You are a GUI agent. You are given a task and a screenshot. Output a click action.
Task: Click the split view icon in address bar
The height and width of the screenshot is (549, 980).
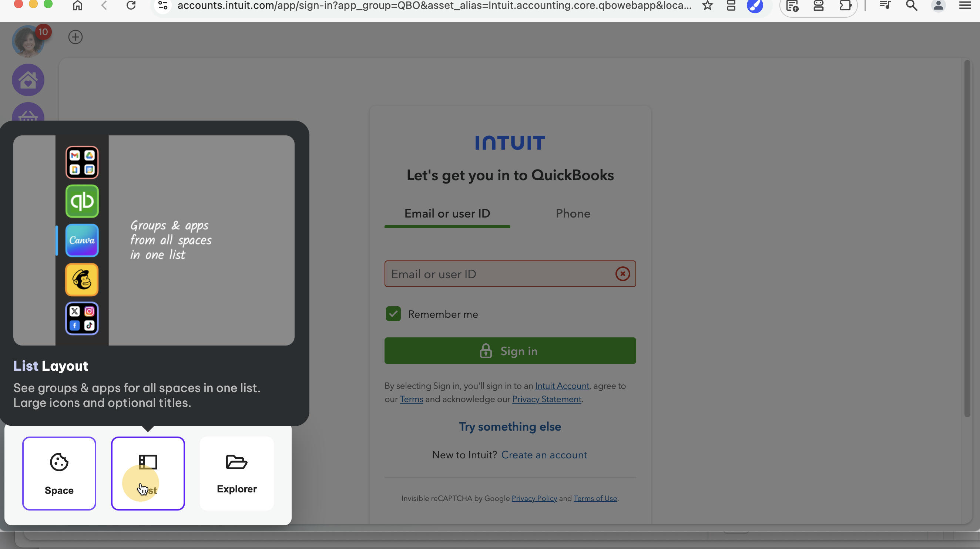click(731, 5)
